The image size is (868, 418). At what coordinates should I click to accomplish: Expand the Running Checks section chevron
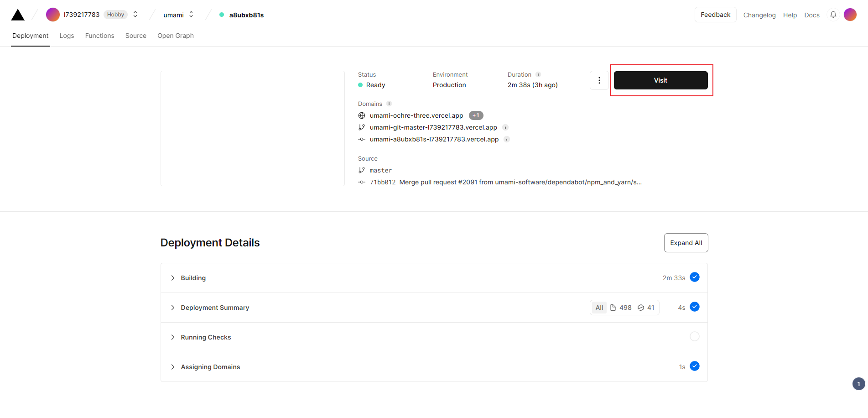click(172, 337)
